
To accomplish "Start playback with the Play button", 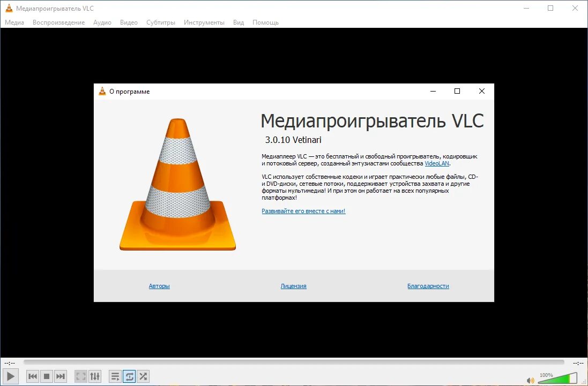I will [x=11, y=376].
